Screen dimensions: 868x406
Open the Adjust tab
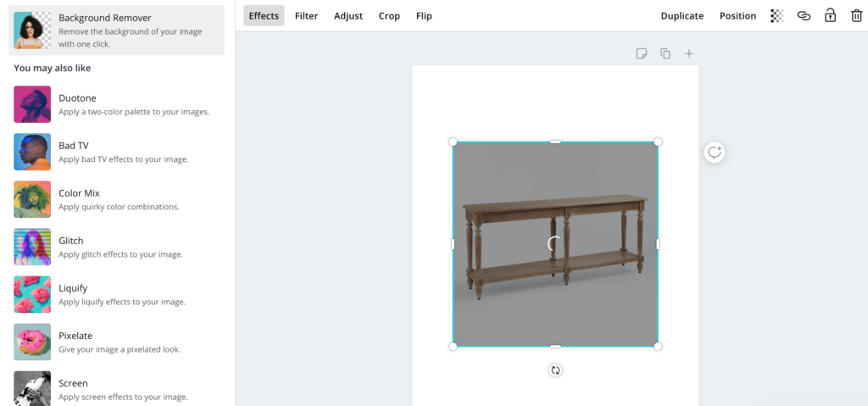tap(348, 16)
